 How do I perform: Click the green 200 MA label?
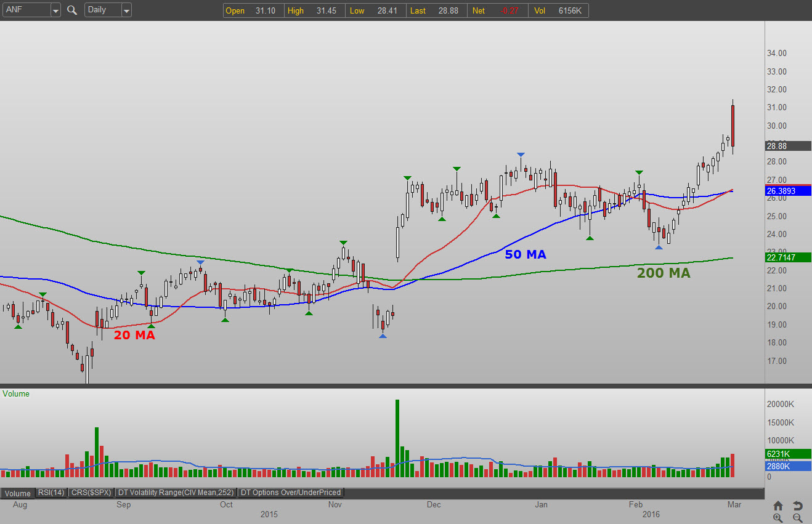point(664,273)
